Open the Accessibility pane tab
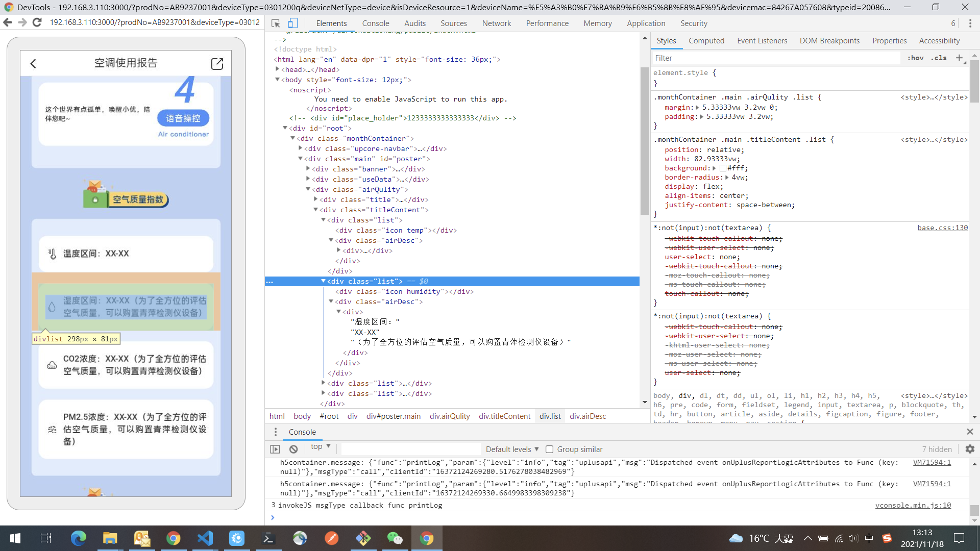The image size is (980, 551). click(x=939, y=41)
